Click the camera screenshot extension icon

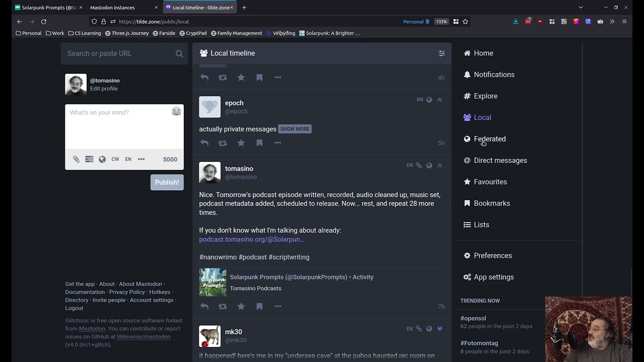[x=600, y=22]
